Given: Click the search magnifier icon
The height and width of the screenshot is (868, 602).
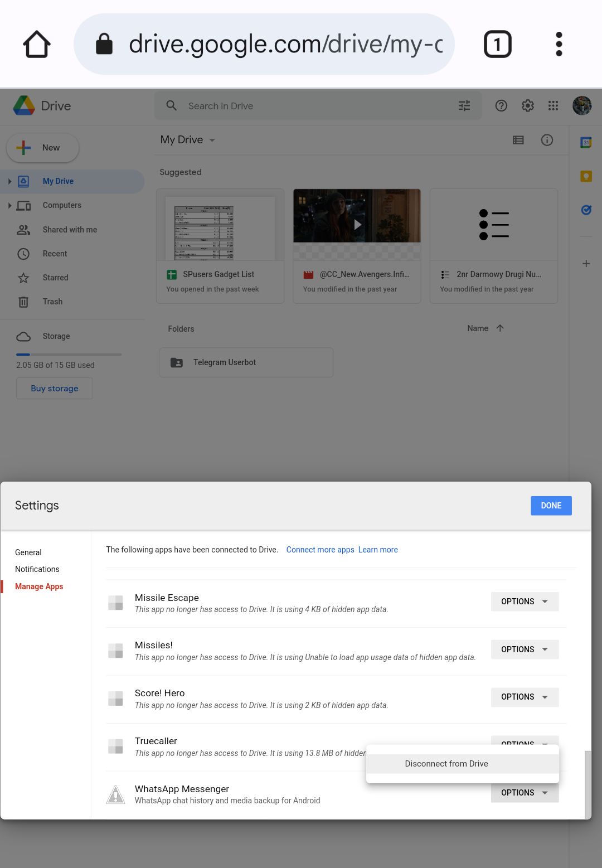Looking at the screenshot, I should pos(172,105).
